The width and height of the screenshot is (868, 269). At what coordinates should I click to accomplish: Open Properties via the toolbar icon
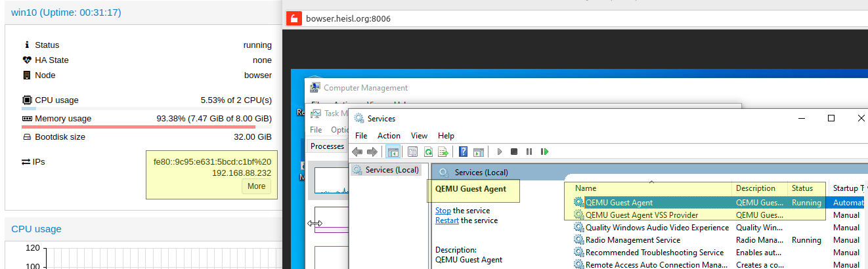[x=413, y=152]
